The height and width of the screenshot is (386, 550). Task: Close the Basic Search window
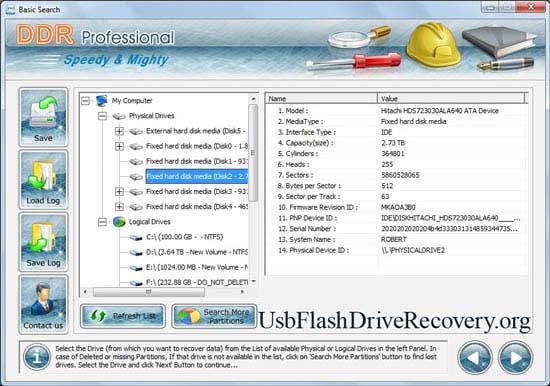(532, 7)
